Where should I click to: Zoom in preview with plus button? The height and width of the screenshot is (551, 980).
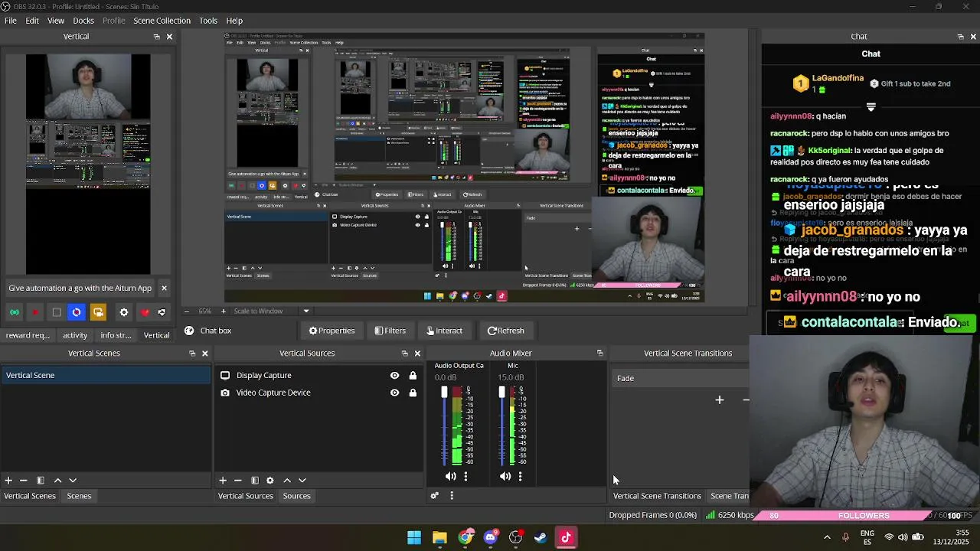[x=224, y=311]
